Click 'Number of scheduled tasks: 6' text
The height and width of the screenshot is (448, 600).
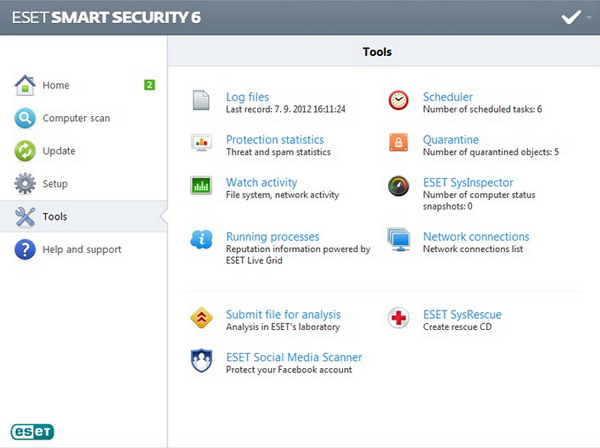pos(482,109)
